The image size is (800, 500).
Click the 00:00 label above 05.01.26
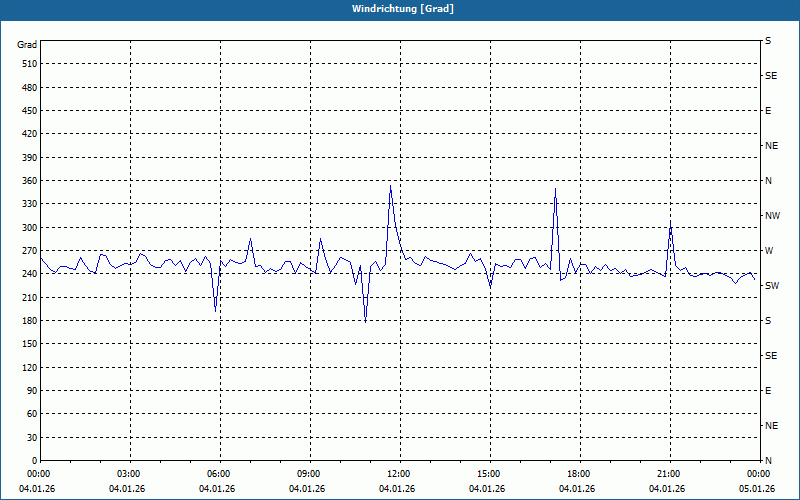(759, 474)
